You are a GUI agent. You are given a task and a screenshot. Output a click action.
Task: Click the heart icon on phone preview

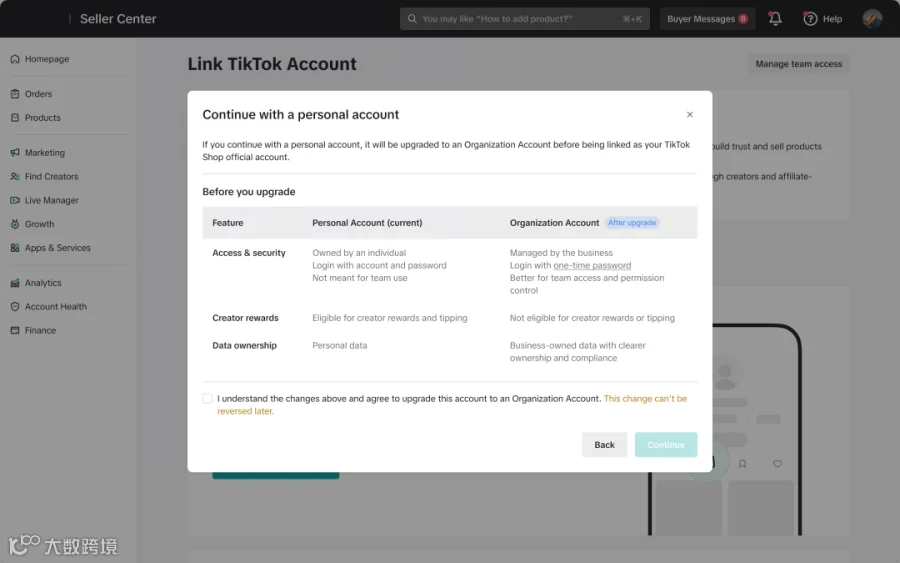777,464
